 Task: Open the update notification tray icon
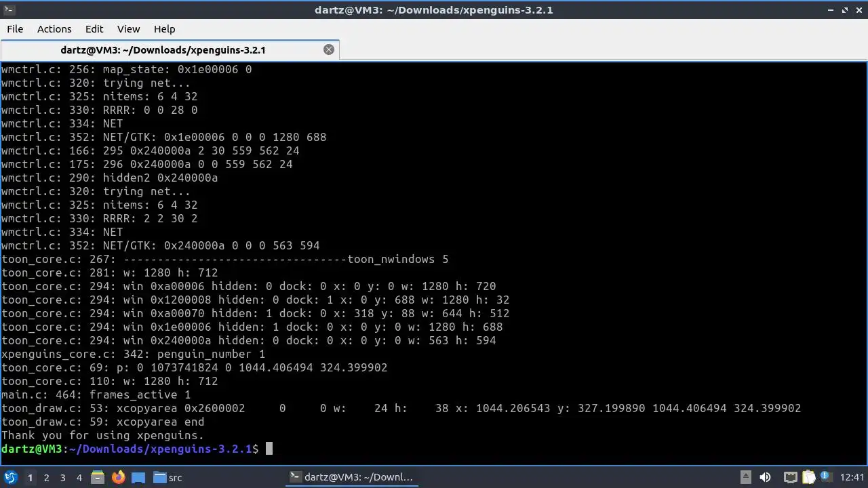pos(826,477)
